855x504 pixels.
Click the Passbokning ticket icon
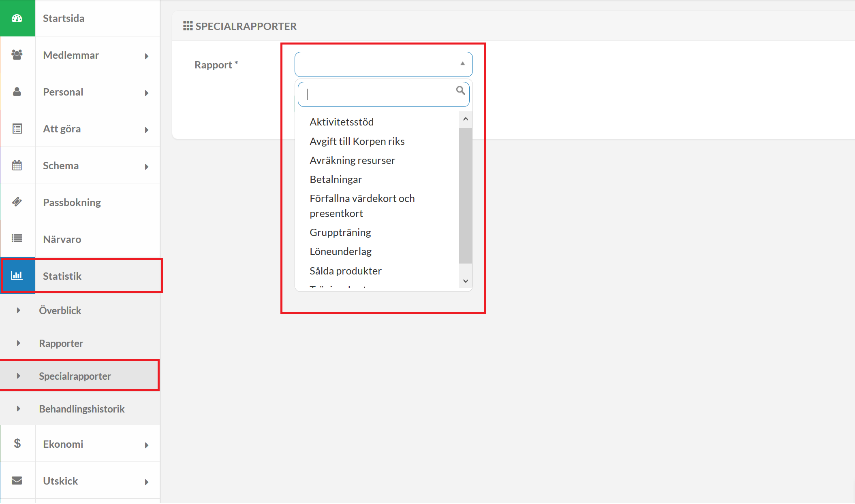[x=17, y=202]
